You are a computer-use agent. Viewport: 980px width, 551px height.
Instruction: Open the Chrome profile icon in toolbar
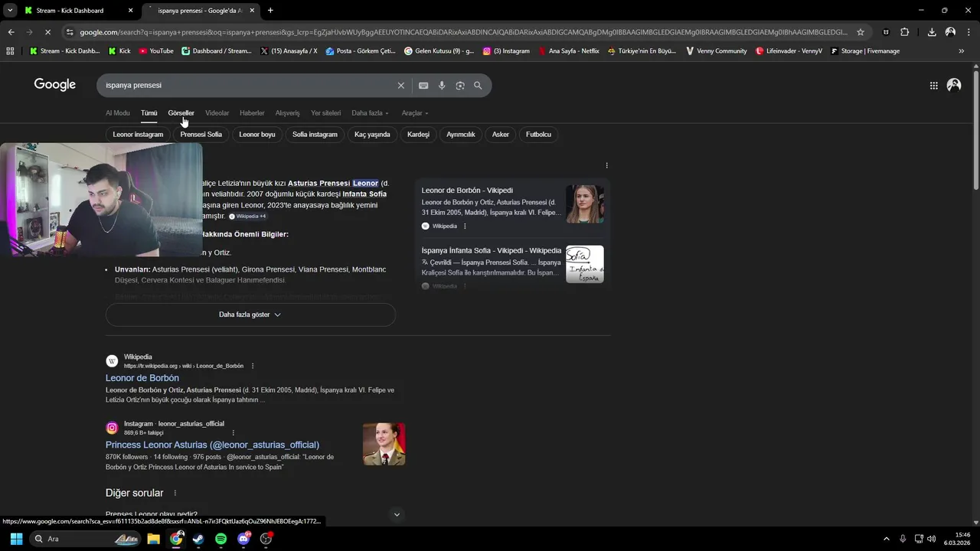click(x=950, y=32)
